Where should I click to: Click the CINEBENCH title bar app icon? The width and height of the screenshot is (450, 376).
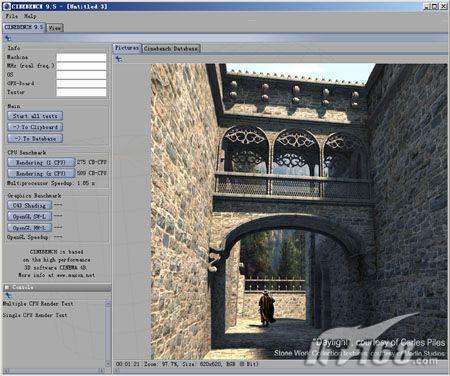[x=6, y=6]
